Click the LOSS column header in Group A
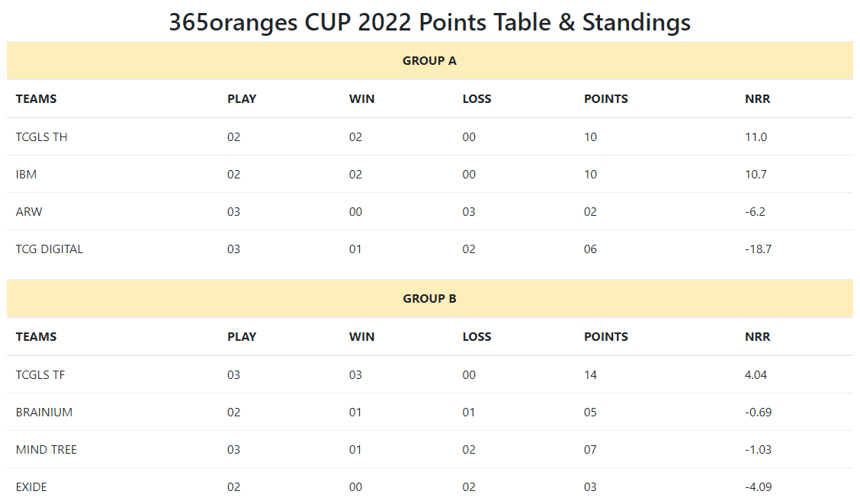Viewport: 860px width, 504px height. point(477,99)
